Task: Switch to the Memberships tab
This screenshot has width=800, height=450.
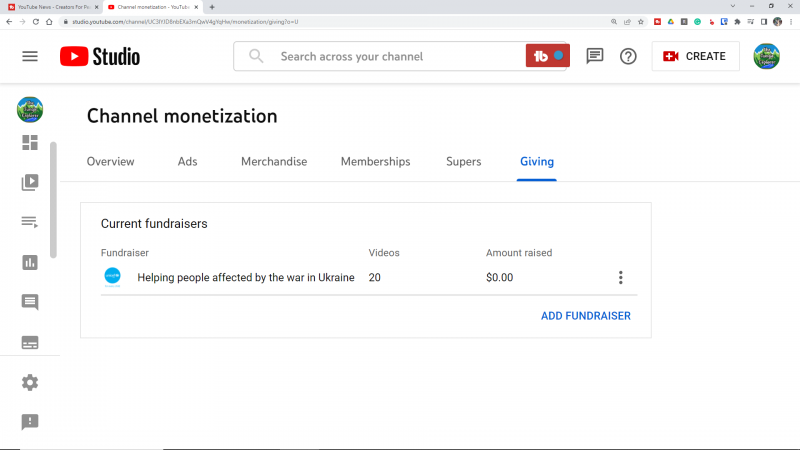Action: click(x=375, y=162)
